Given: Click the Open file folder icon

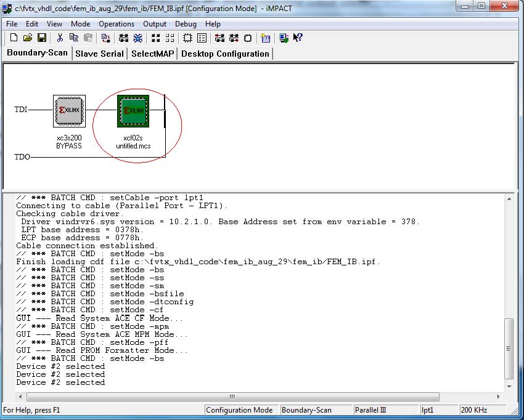Looking at the screenshot, I should (28, 38).
